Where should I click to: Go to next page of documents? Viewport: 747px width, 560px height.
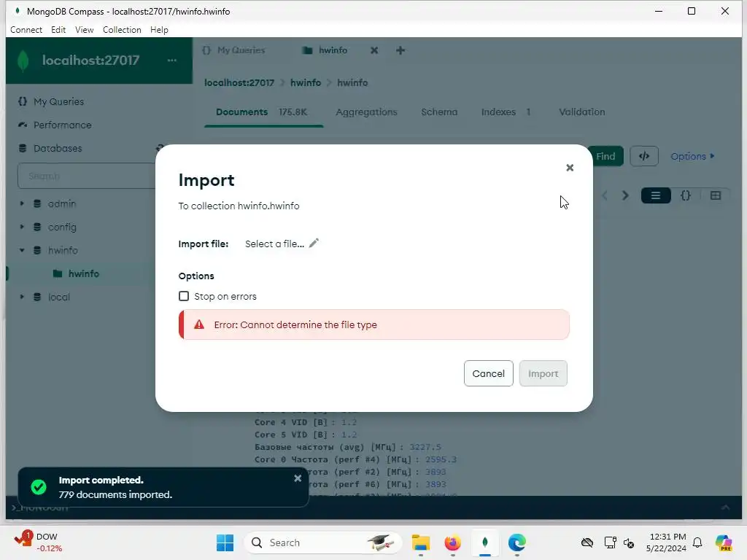pyautogui.click(x=625, y=195)
